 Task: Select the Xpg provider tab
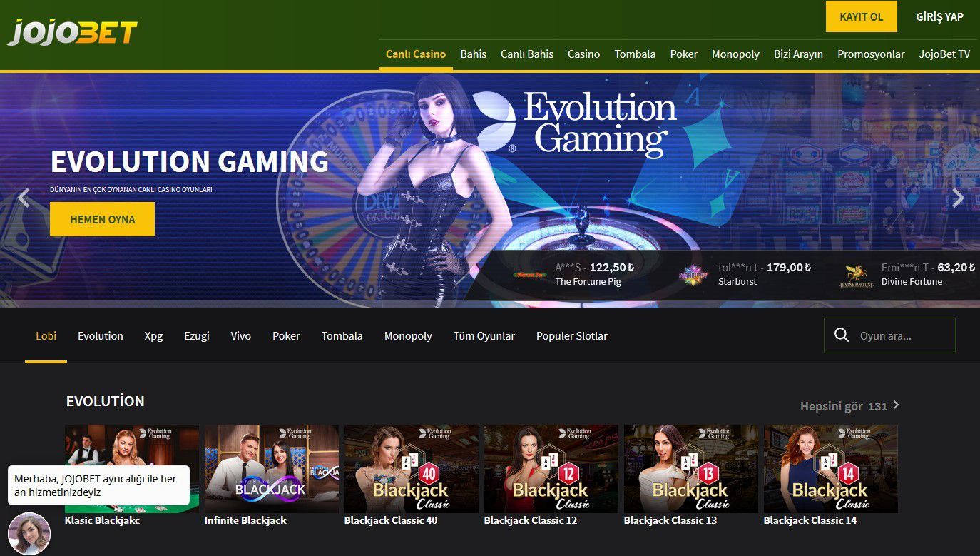[x=153, y=336]
